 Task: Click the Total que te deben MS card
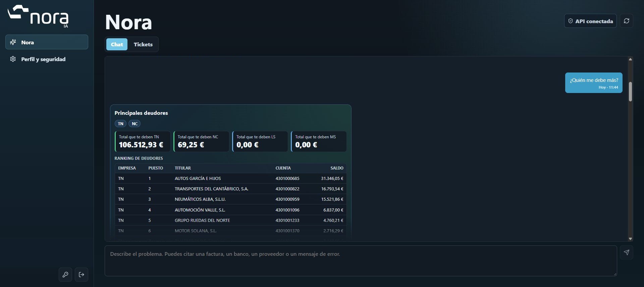(x=319, y=141)
